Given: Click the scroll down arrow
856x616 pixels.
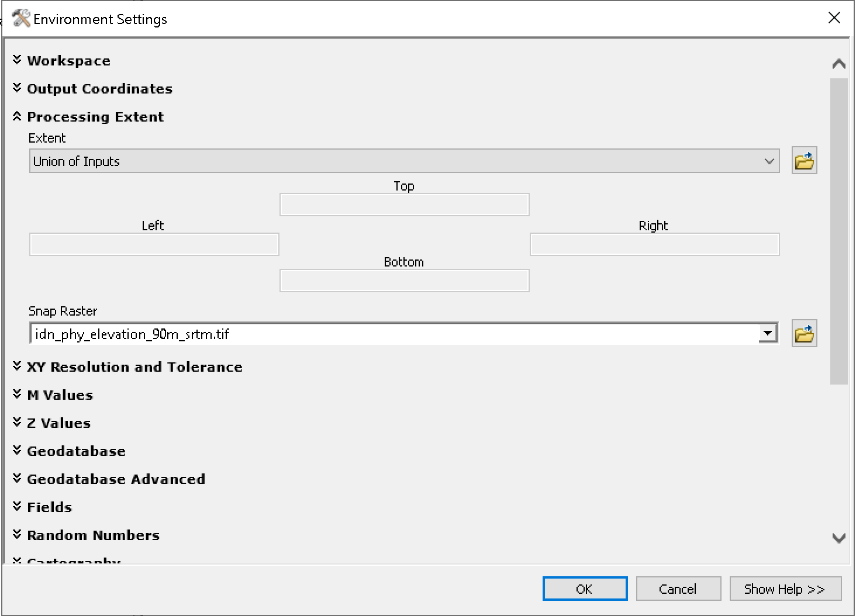Looking at the screenshot, I should click(838, 538).
